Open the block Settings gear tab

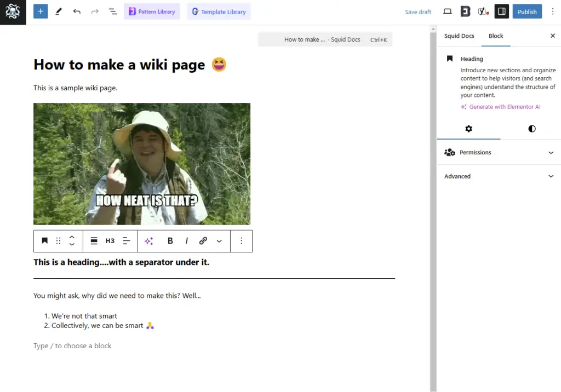tap(468, 129)
